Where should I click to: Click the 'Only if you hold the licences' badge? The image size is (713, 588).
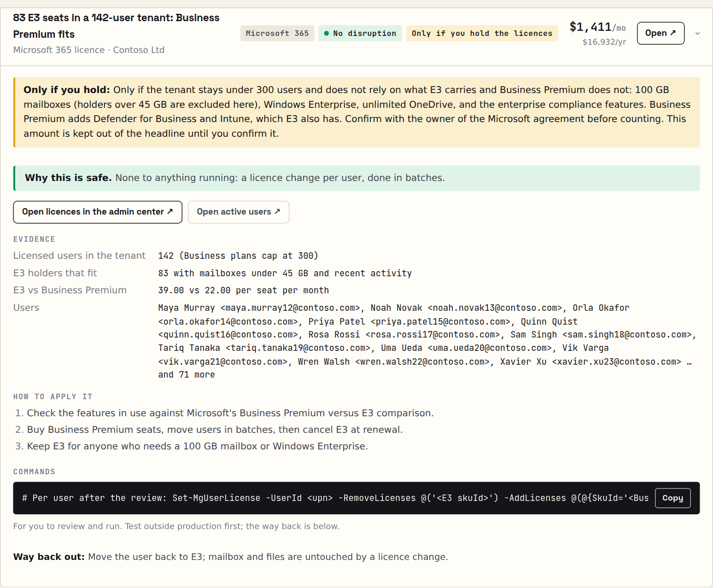click(x=482, y=33)
